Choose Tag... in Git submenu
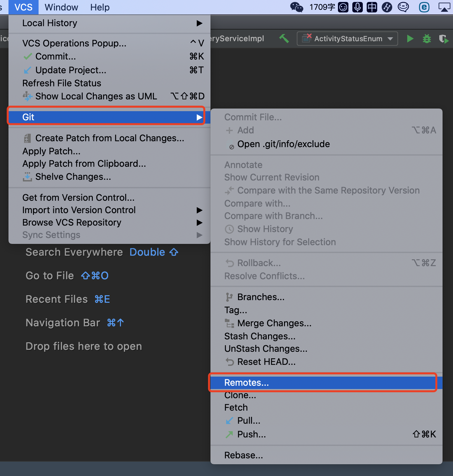 click(x=327, y=310)
